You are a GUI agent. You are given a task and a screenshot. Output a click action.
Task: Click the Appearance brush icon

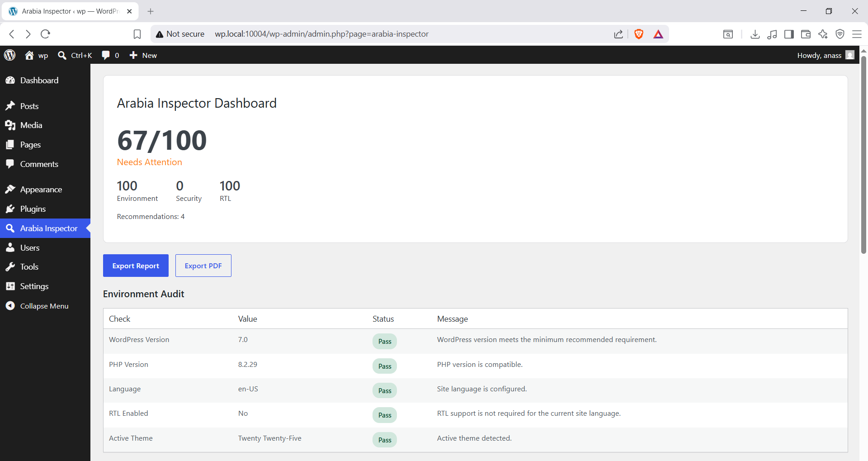(x=10, y=189)
